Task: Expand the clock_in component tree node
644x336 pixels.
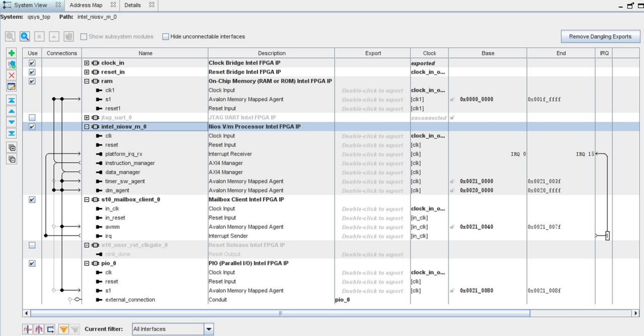Action: [87, 63]
